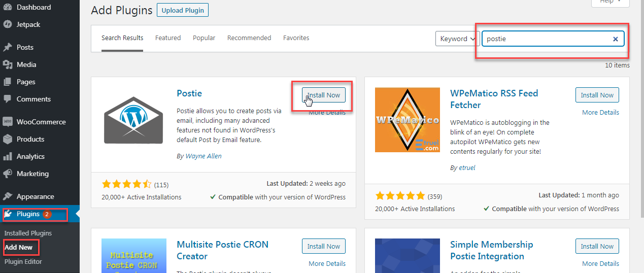Clear the search field with the X icon

pyautogui.click(x=616, y=39)
